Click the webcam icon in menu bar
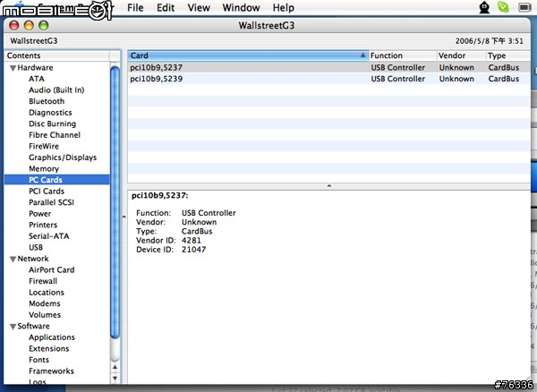Screen dimensions: 537x392 484,7
